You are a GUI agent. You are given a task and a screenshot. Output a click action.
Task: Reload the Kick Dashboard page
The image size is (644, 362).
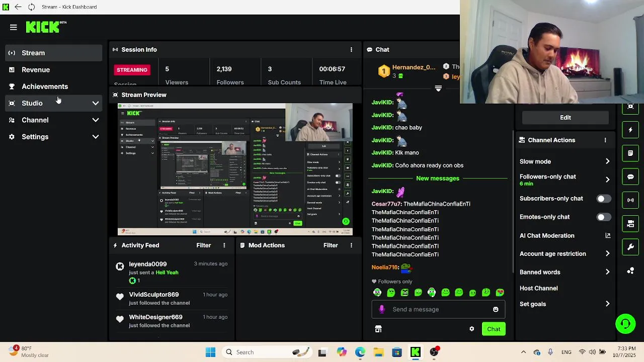pos(31,7)
